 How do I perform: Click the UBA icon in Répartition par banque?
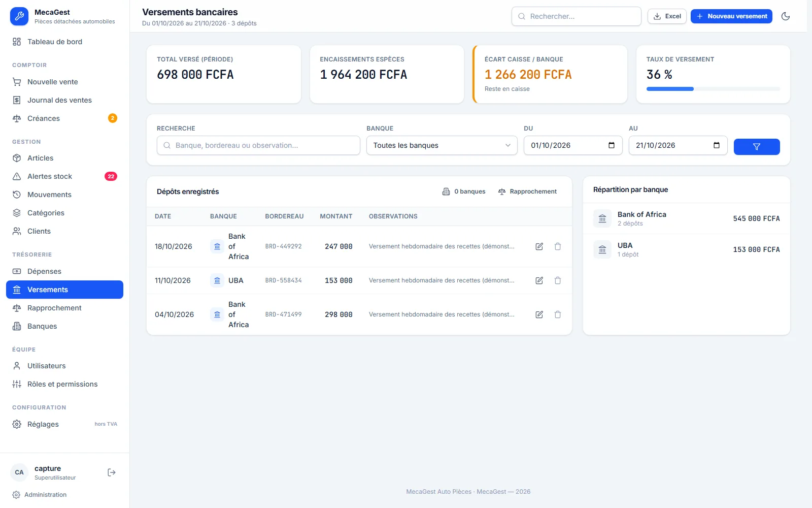(x=602, y=249)
